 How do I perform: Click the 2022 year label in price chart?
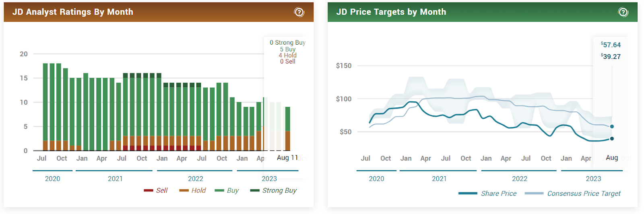coord(520,179)
